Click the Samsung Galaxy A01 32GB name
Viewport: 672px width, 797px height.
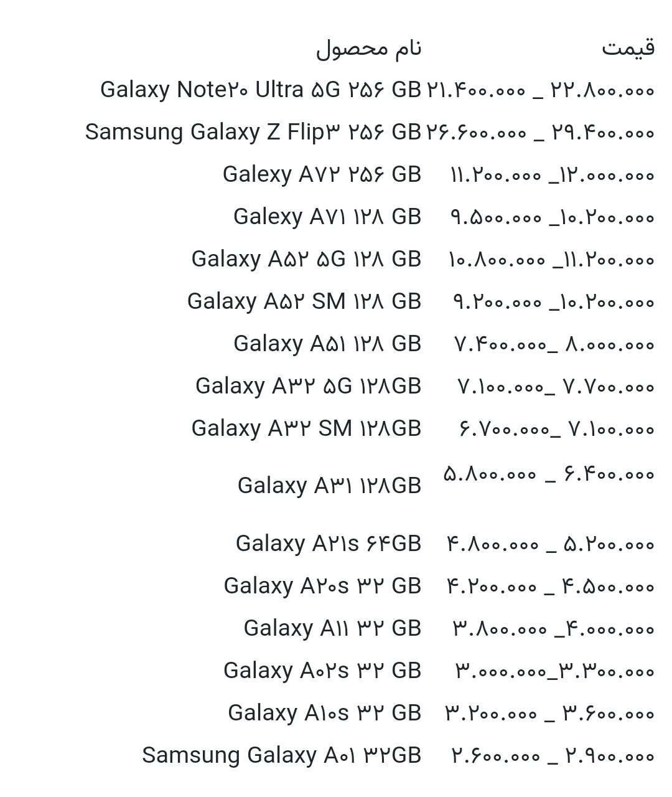point(281,755)
